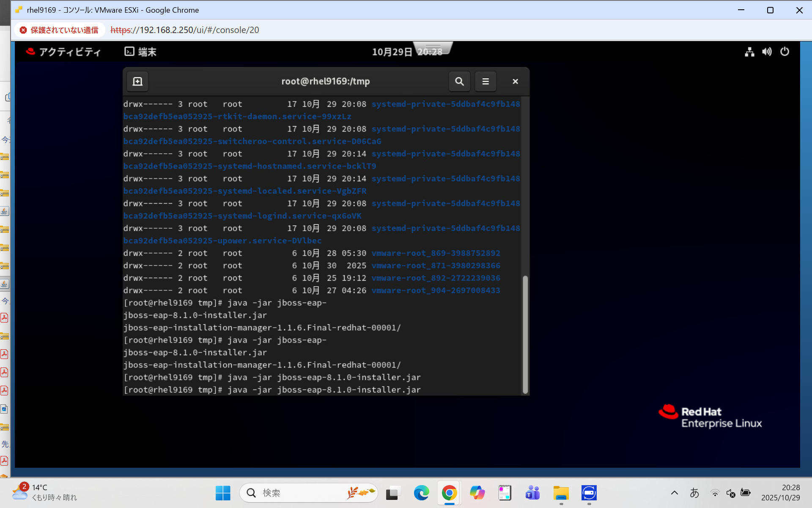Expand the VMware console toolbar handle
Image resolution: width=812 pixels, height=508 pixels.
click(x=433, y=46)
